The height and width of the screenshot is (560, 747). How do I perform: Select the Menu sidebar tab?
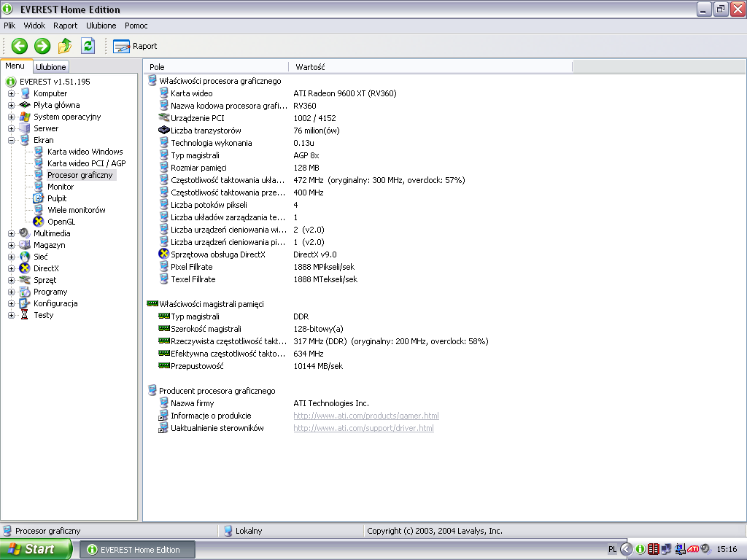pos(15,66)
